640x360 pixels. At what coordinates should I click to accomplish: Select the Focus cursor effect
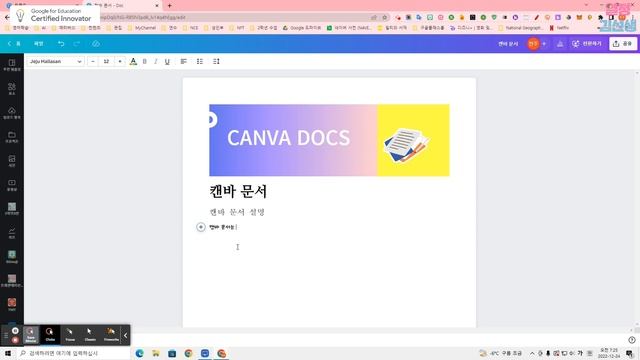coord(70,335)
